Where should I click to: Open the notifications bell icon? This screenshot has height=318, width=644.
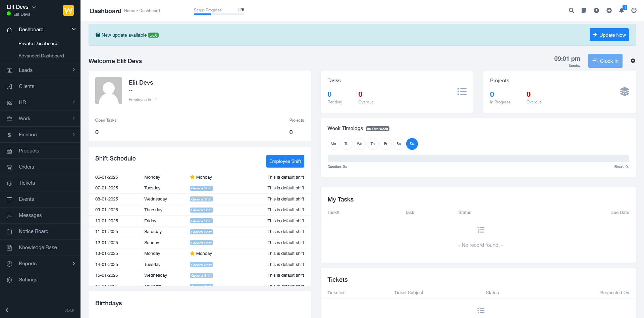pos(622,10)
